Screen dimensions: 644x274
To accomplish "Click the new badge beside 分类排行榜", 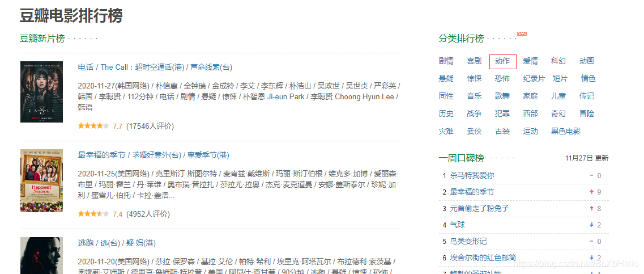I will click(x=522, y=33).
